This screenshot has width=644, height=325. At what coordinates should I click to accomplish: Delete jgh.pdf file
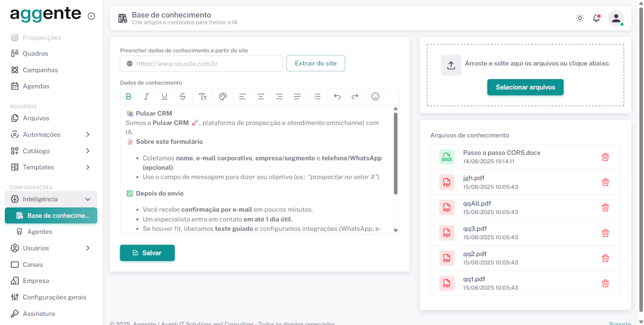[605, 182]
